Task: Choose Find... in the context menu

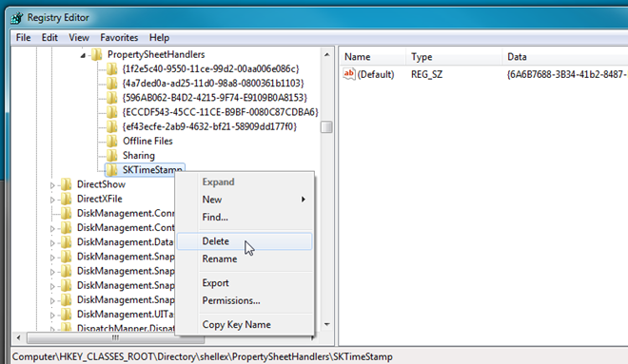Action: (245, 218)
